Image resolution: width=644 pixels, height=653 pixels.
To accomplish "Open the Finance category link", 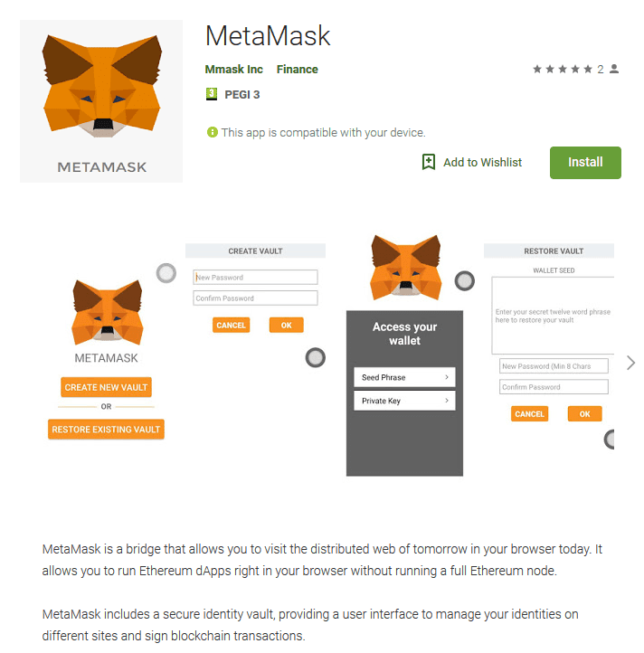I will 297,69.
